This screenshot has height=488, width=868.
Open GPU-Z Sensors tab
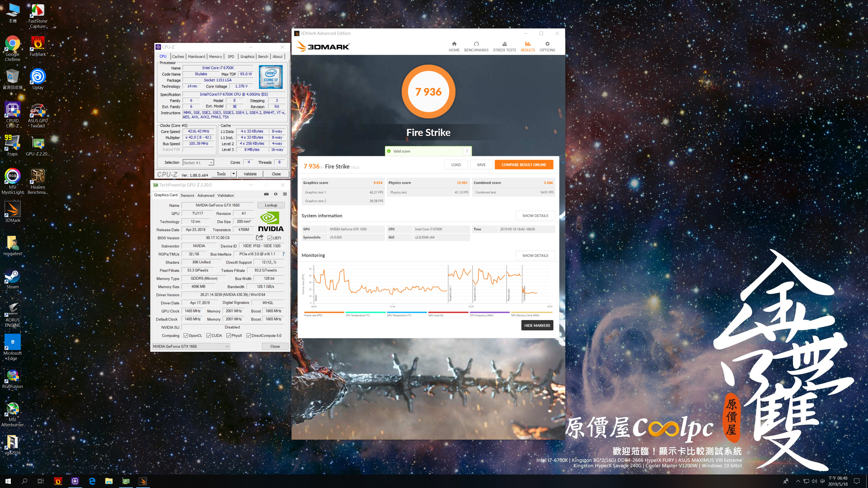coord(187,195)
